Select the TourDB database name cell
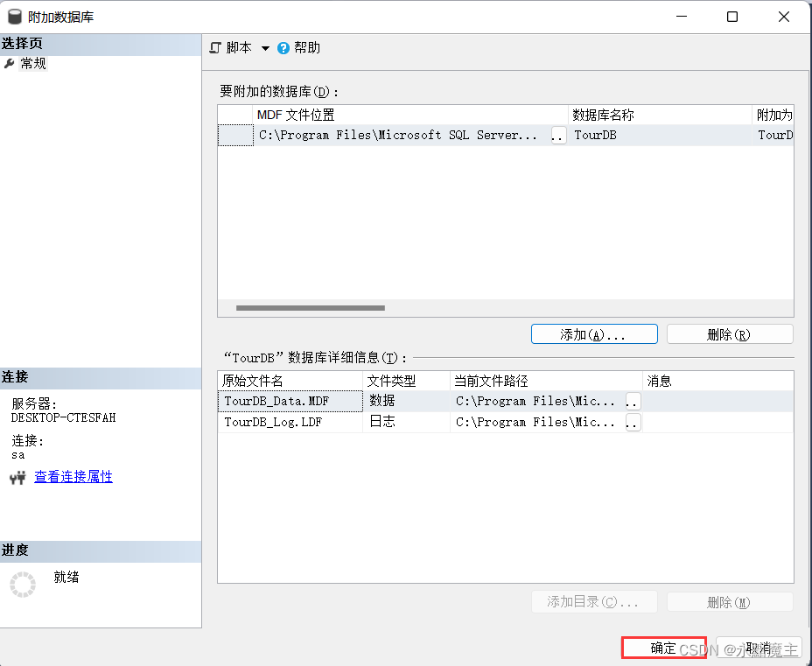Screen dimensions: 812x666 (661, 135)
